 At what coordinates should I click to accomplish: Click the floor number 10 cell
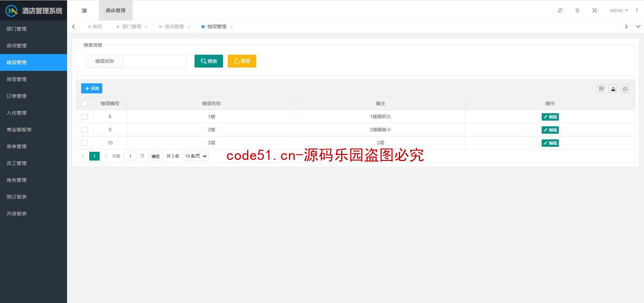click(110, 143)
